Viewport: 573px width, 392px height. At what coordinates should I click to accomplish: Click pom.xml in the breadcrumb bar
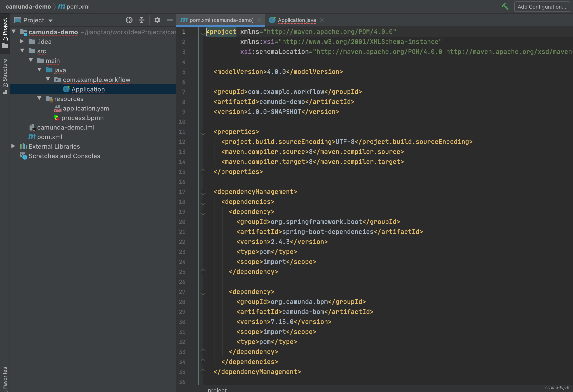pos(78,7)
